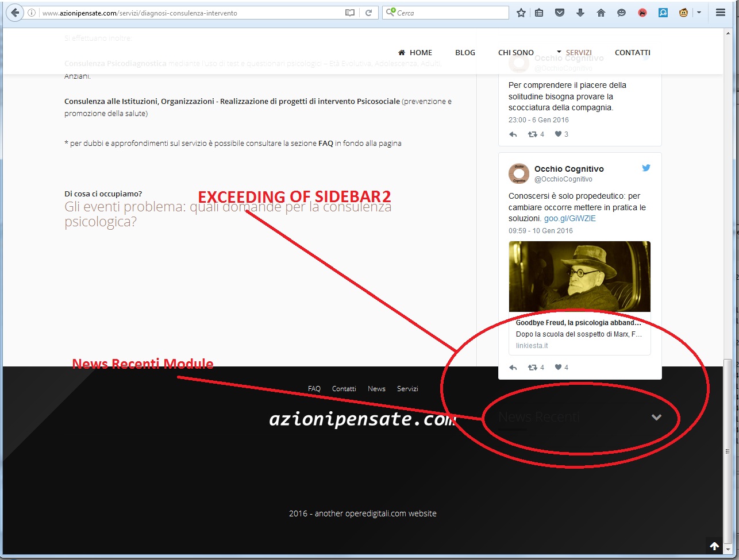Open the Gli eventi problema heading link
Image resolution: width=739 pixels, height=560 pixels.
pyautogui.click(x=228, y=214)
